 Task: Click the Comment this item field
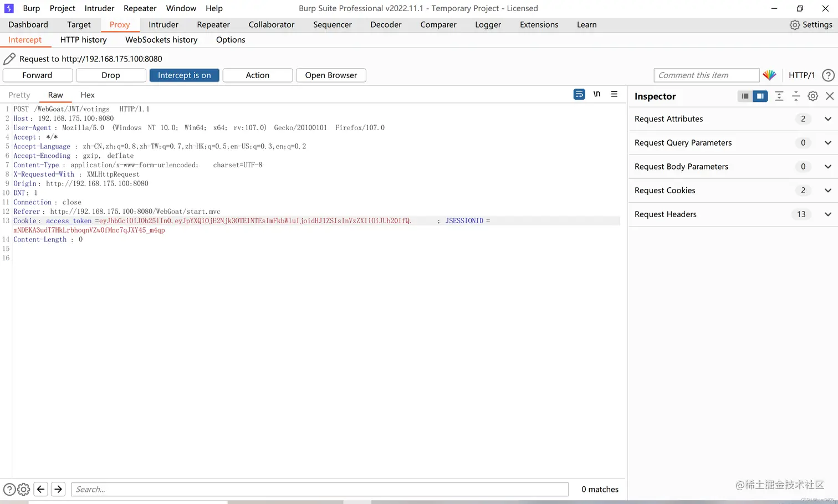(707, 75)
